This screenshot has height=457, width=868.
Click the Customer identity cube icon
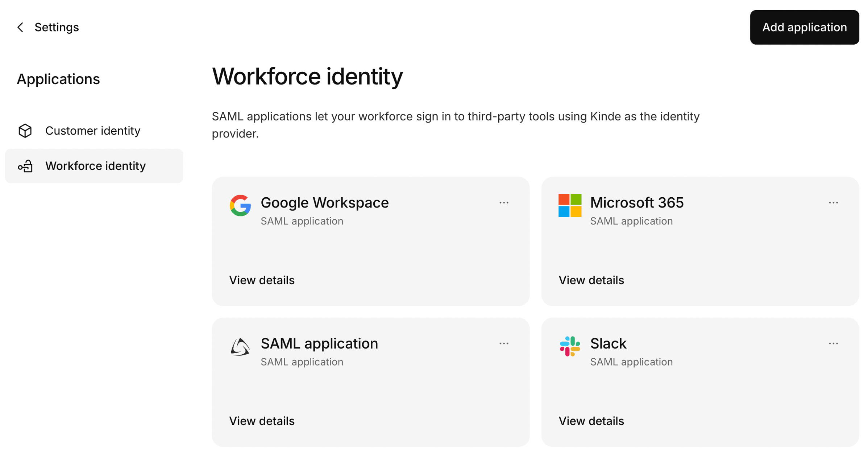click(25, 131)
